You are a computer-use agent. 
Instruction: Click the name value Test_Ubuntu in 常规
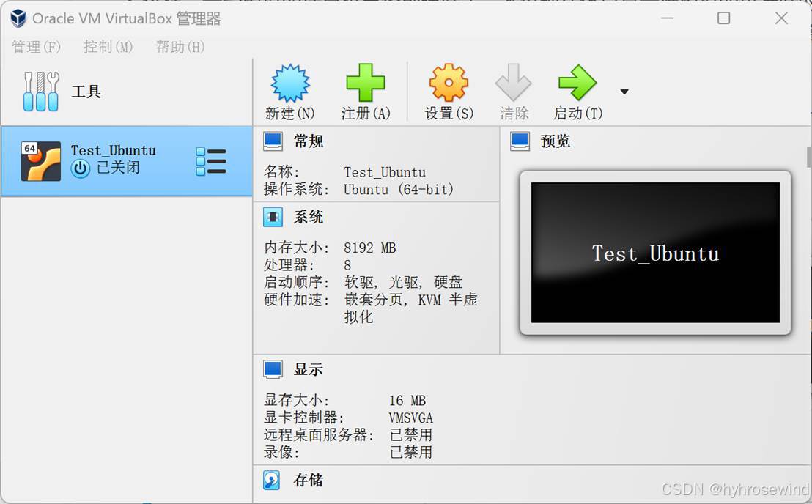click(385, 172)
